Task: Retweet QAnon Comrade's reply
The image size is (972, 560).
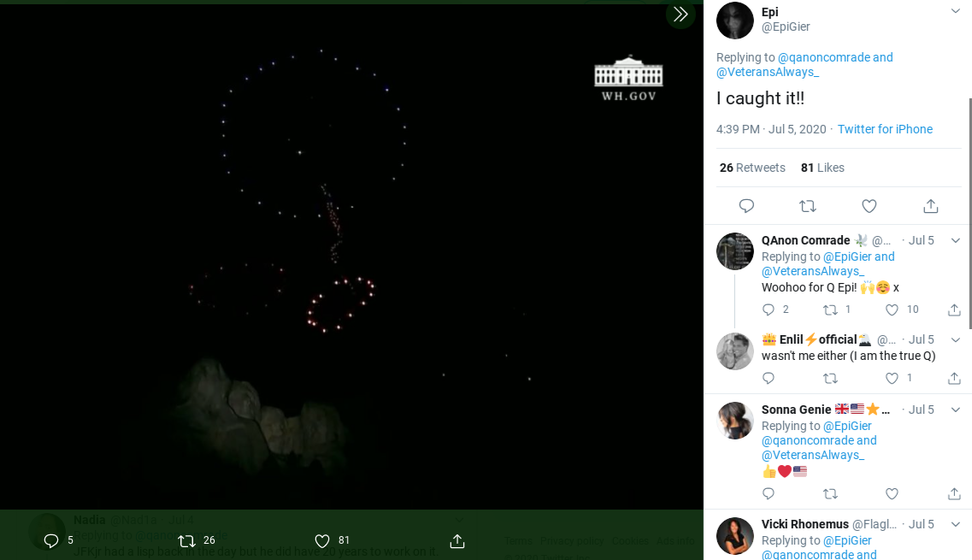Action: tap(829, 309)
